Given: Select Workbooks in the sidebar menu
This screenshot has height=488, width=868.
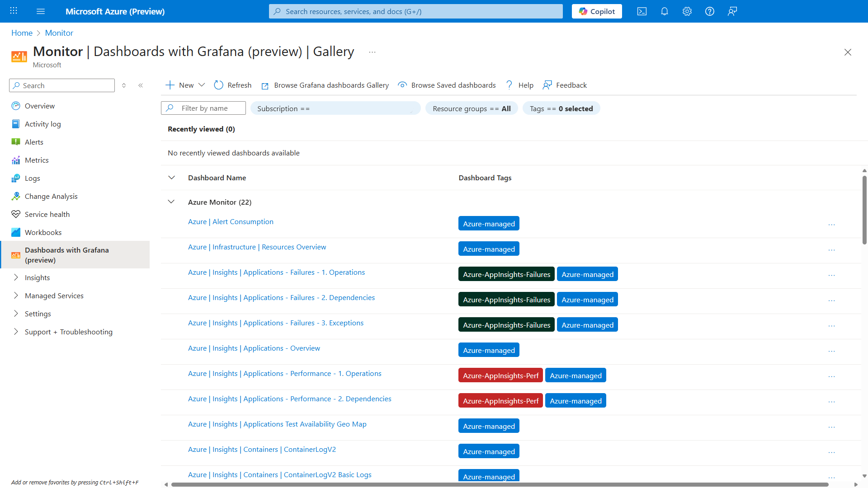Looking at the screenshot, I should coord(43,232).
